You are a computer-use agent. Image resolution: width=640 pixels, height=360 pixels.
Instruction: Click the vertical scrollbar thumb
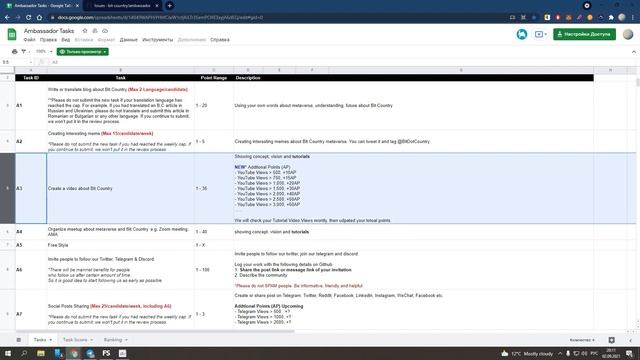coord(638,82)
